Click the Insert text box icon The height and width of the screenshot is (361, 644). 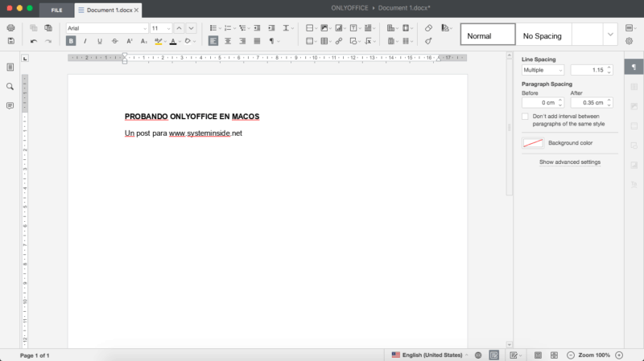click(x=353, y=28)
